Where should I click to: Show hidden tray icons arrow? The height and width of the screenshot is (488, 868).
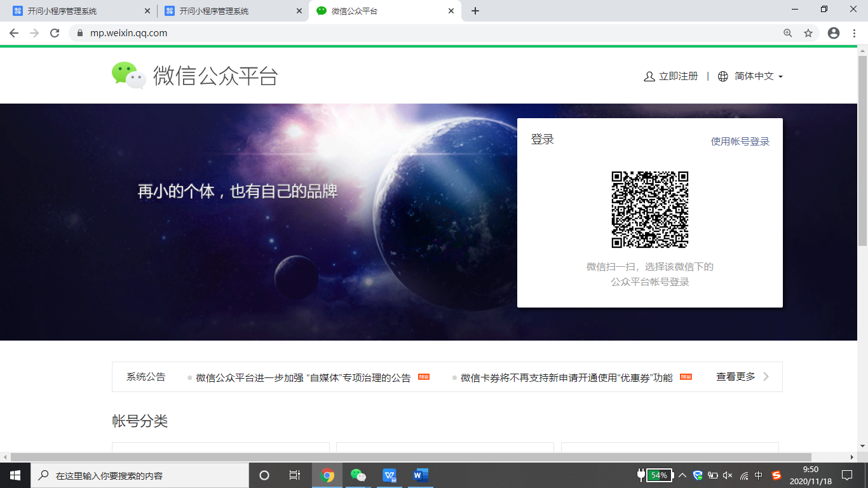tap(682, 475)
